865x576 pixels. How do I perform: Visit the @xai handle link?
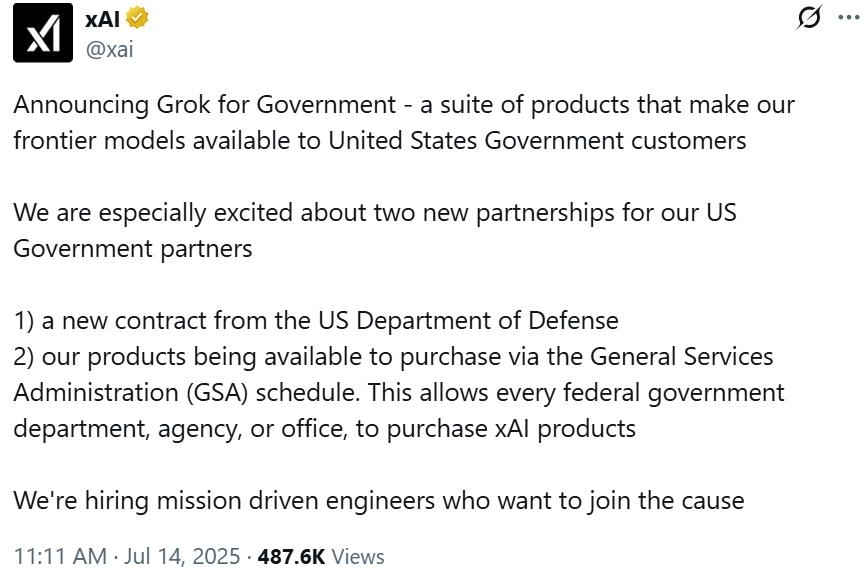click(109, 50)
